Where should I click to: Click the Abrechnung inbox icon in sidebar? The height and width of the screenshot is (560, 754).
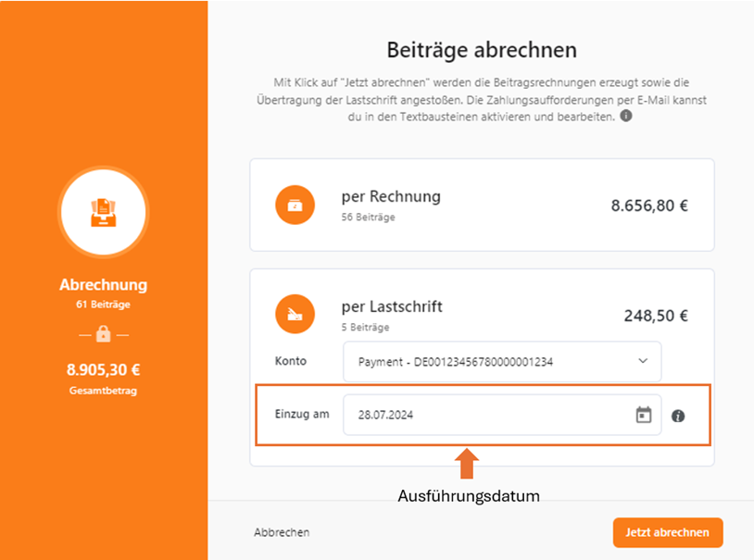pos(104,212)
